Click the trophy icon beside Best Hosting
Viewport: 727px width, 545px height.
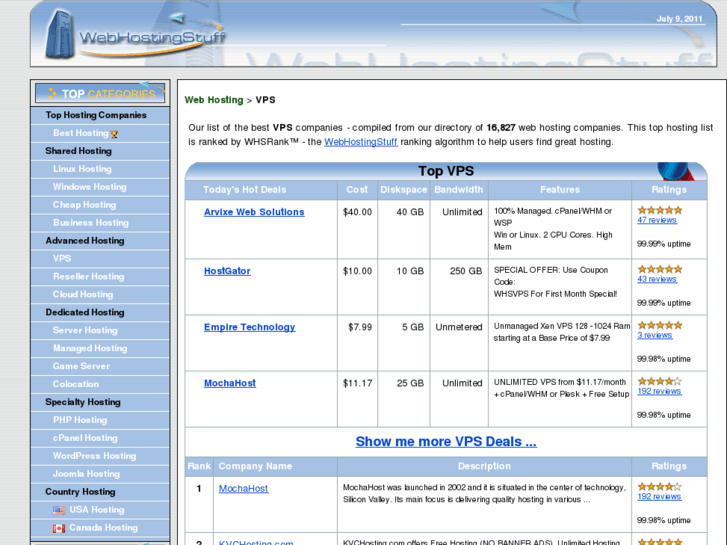point(115,134)
